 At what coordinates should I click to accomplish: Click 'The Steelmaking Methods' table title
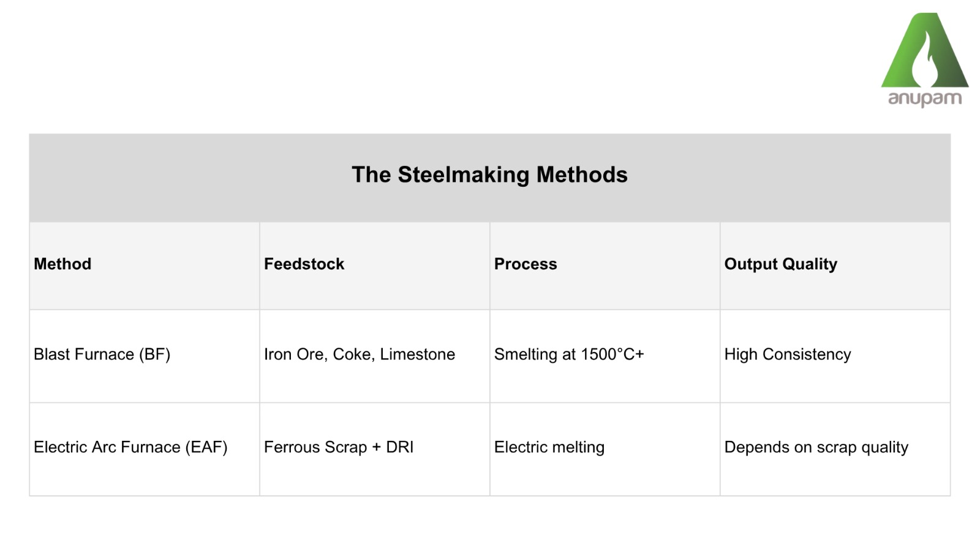click(489, 175)
